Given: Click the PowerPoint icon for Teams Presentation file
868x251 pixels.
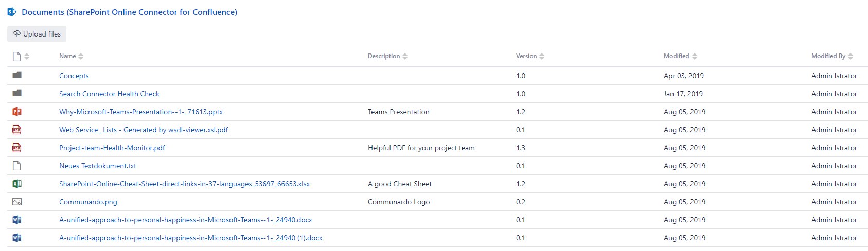Looking at the screenshot, I should click(x=17, y=112).
